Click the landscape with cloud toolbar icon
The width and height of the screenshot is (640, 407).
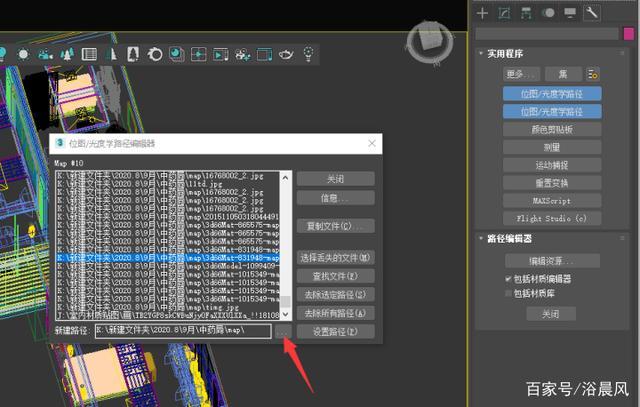click(45, 54)
